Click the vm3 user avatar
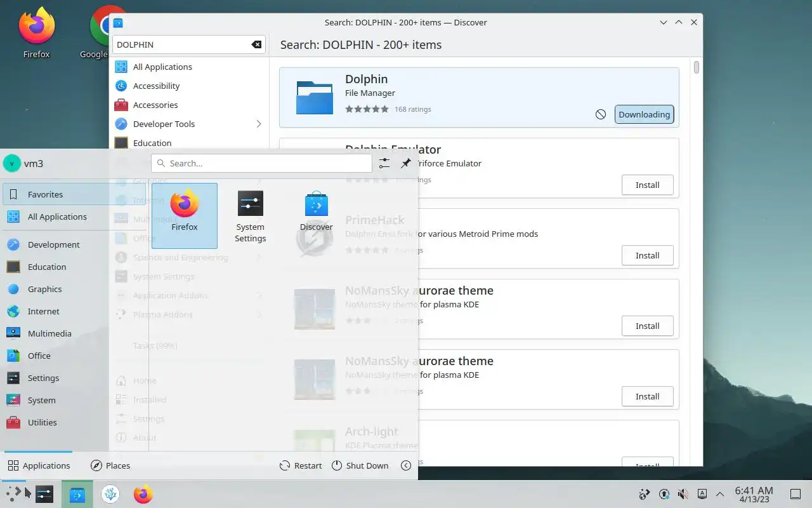 (11, 163)
